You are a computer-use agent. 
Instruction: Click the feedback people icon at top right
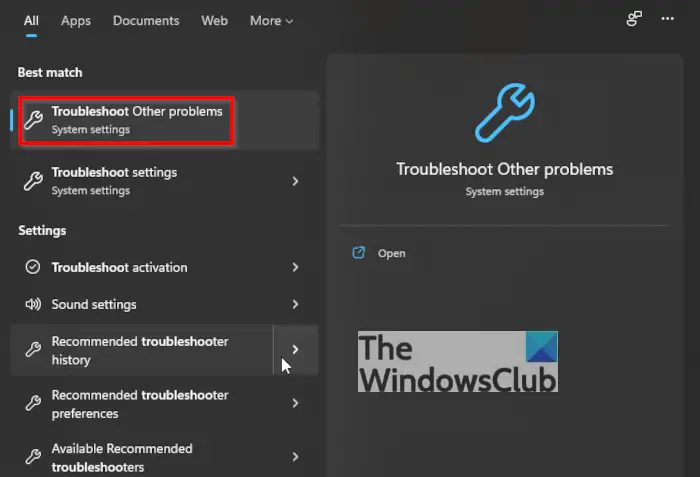(x=634, y=19)
